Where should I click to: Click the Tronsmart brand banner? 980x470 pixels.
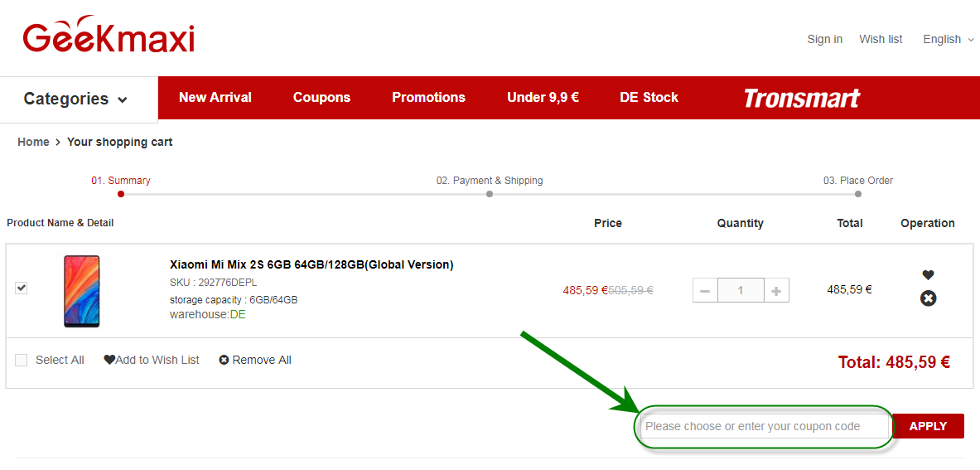pos(802,98)
